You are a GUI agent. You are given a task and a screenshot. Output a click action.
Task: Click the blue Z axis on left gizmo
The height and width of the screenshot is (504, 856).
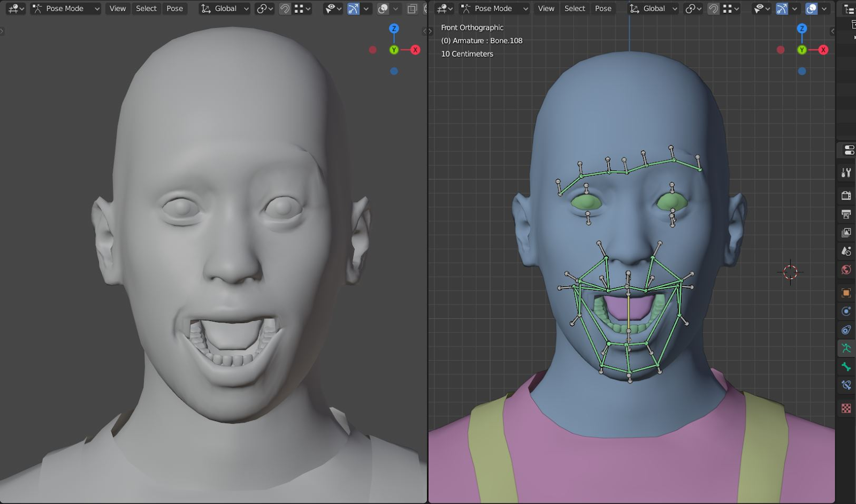(394, 28)
